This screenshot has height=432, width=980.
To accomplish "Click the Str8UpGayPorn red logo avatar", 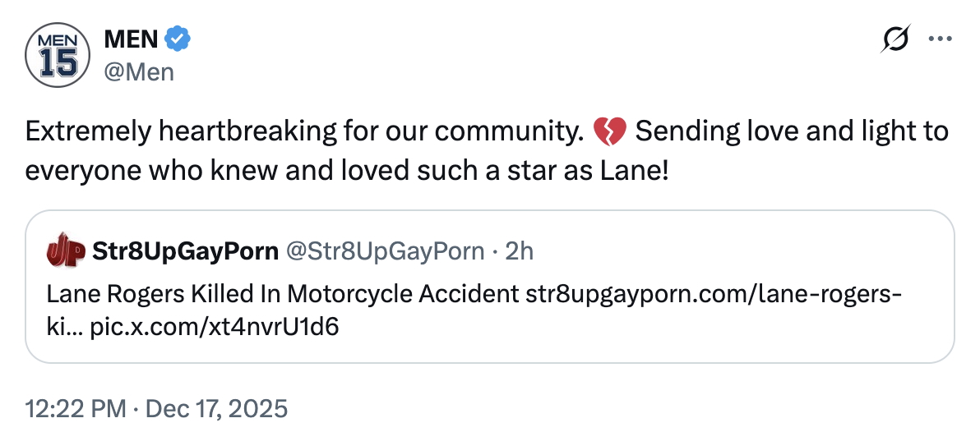I will tap(67, 250).
